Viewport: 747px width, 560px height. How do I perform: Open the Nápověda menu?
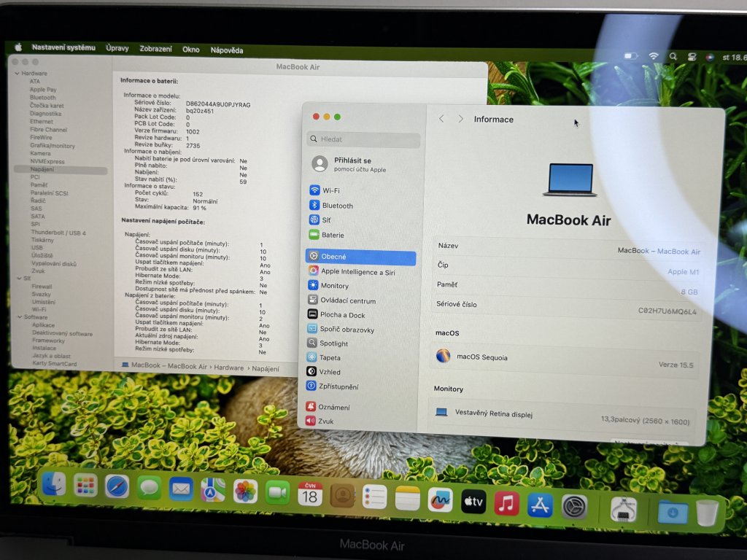tap(227, 50)
